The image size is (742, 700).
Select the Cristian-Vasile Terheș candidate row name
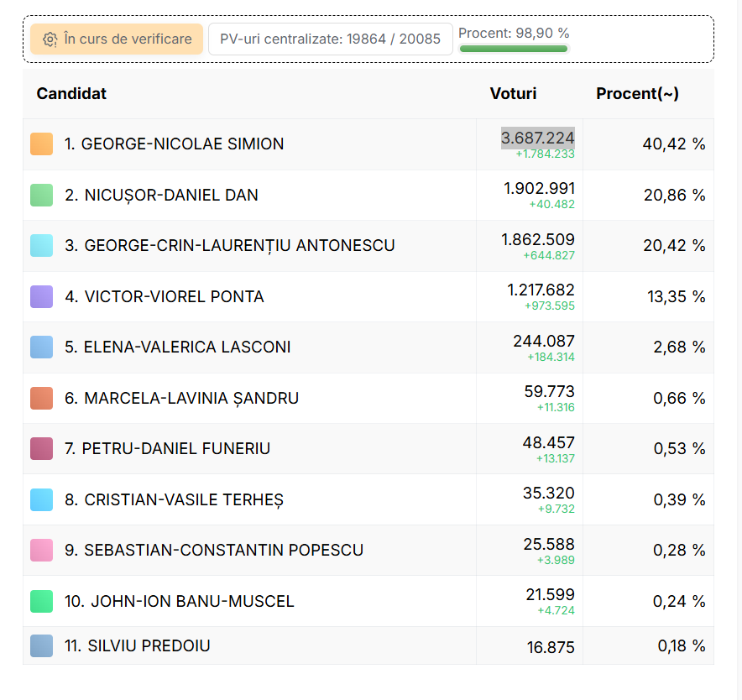point(184,499)
